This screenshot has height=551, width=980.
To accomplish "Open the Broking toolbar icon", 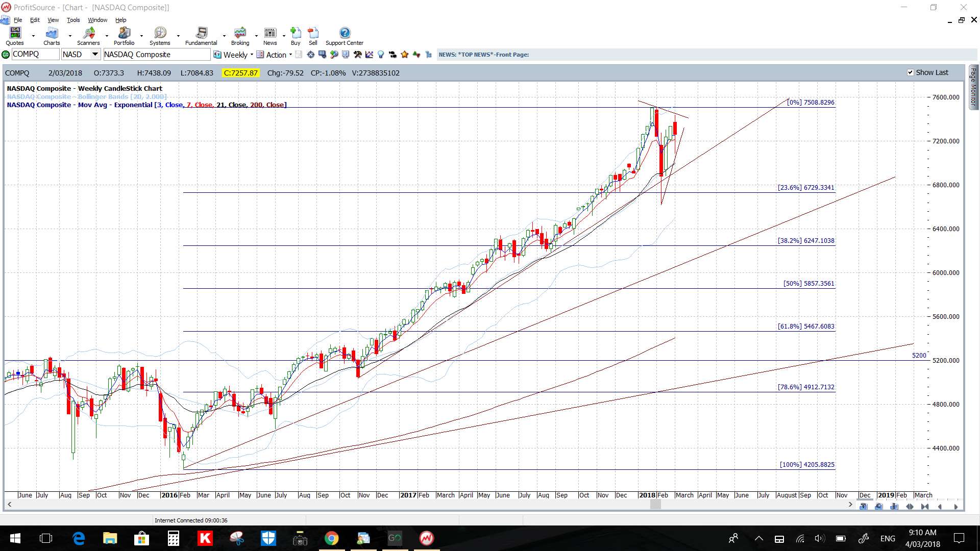I will click(x=240, y=36).
